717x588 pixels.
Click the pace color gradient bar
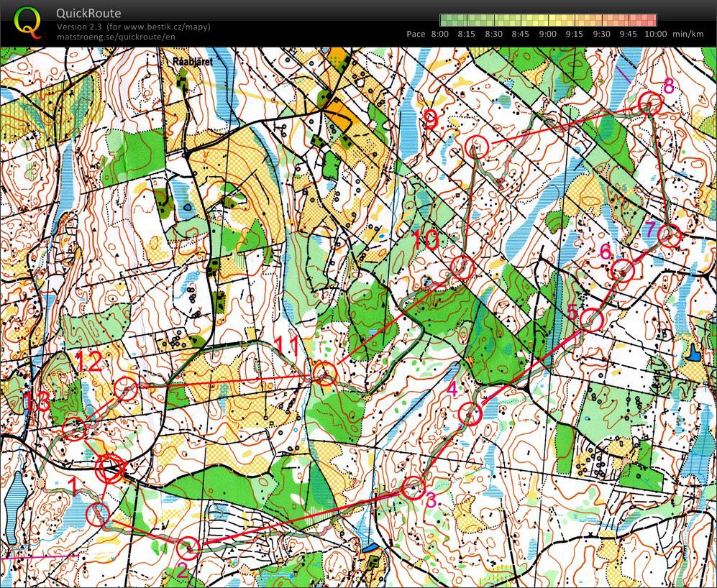(x=548, y=20)
